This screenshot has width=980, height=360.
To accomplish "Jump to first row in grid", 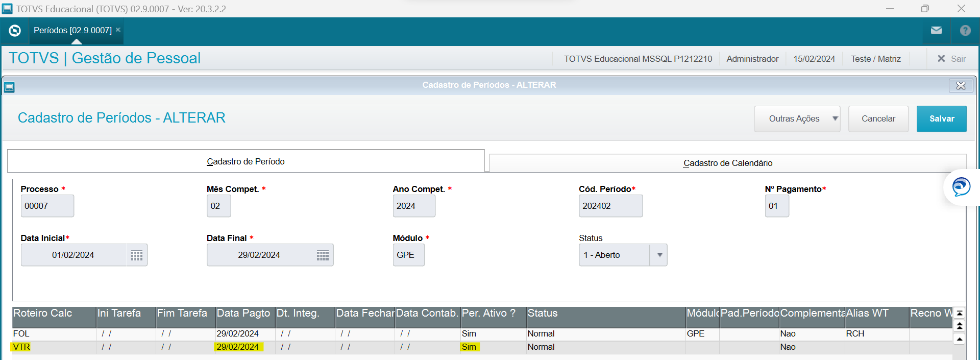I will [x=960, y=314].
